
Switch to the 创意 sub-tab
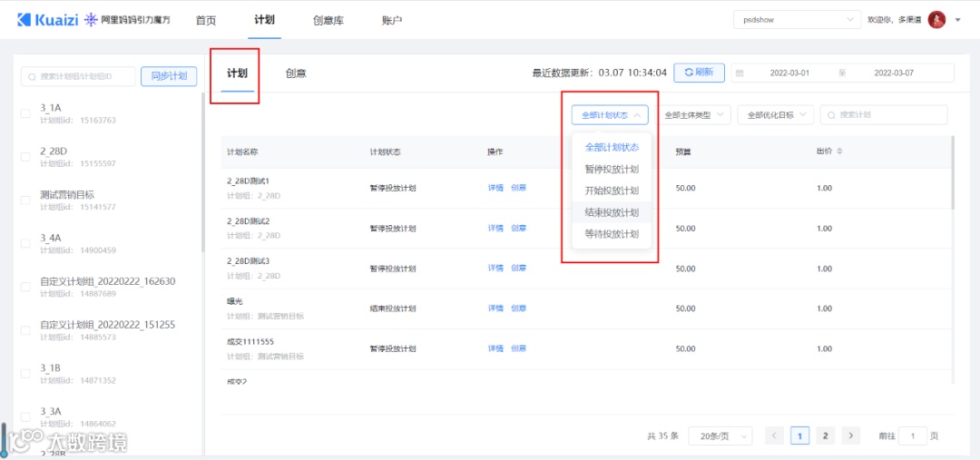[296, 73]
